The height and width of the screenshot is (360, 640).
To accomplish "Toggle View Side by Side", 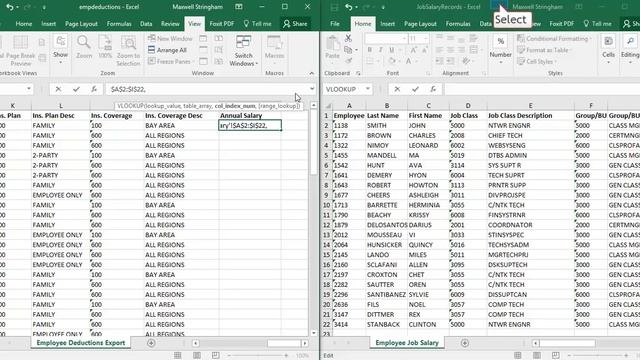I will (219, 38).
